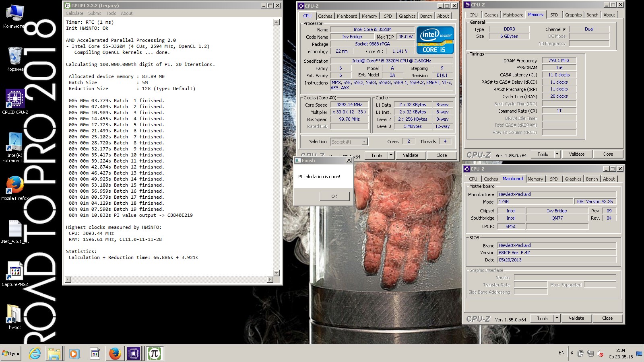This screenshot has width=644, height=362.
Task: Click GPUPI vertical scrollbar down arrow
Action: [x=276, y=273]
